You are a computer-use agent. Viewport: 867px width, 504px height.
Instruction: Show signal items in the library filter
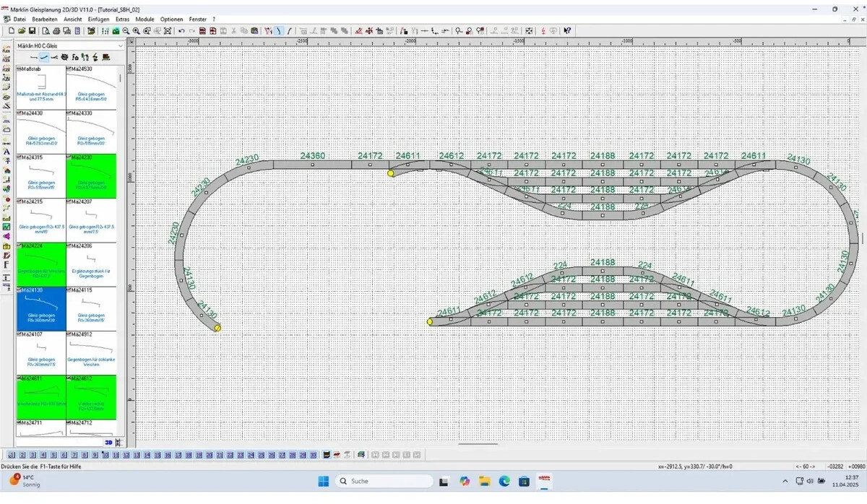tap(85, 57)
